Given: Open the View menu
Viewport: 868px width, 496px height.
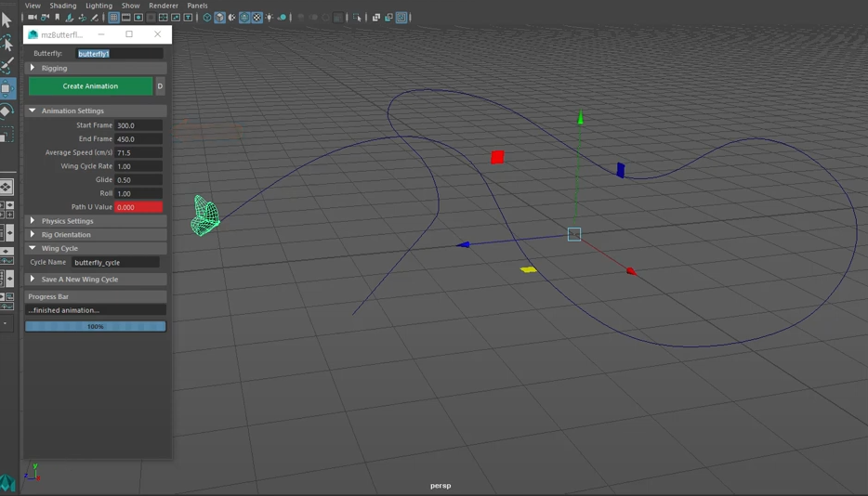Looking at the screenshot, I should pyautogui.click(x=33, y=6).
